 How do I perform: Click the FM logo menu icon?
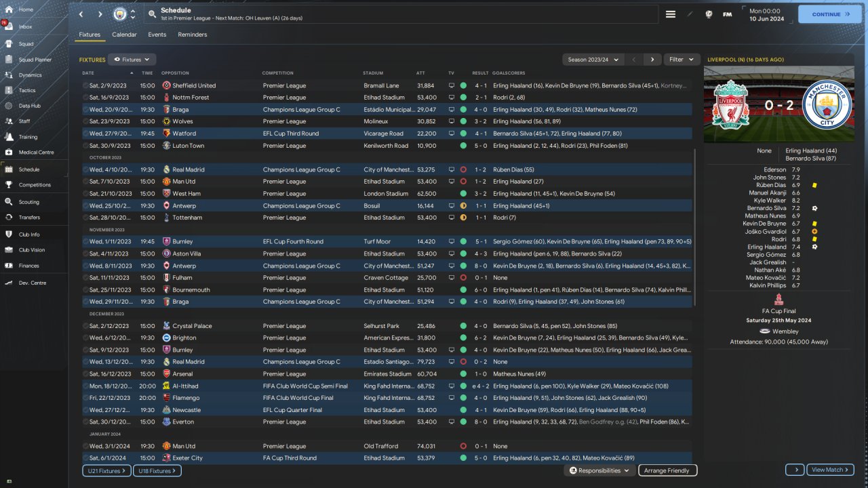(x=727, y=14)
